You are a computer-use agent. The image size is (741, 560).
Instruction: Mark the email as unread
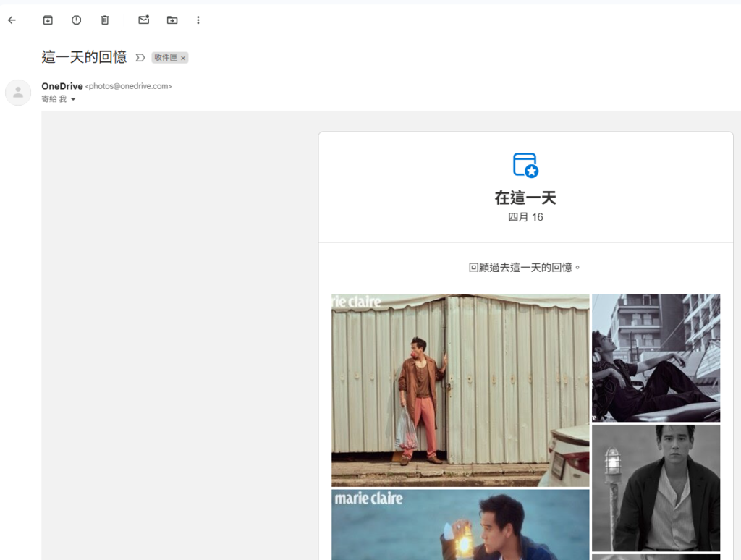(144, 20)
